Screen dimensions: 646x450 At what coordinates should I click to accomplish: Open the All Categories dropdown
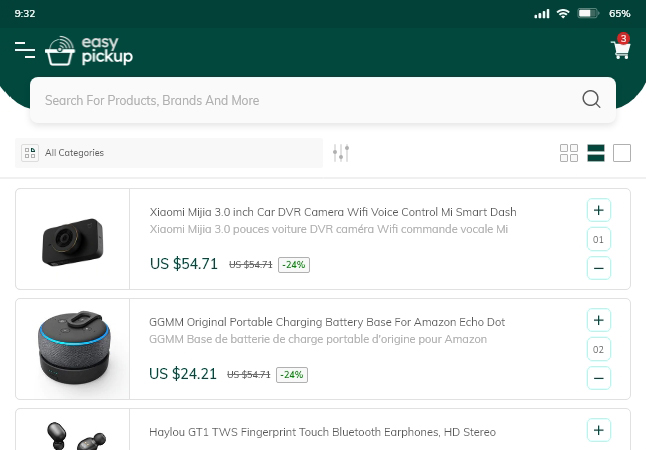click(x=169, y=153)
